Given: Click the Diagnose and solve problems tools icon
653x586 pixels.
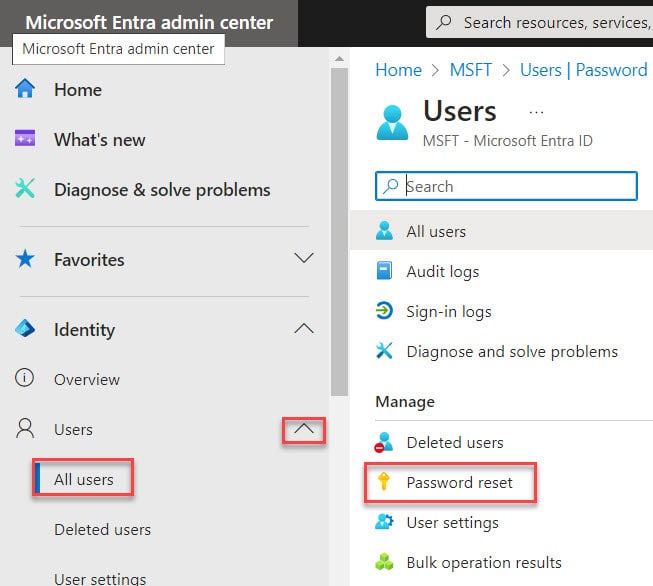Looking at the screenshot, I should click(x=384, y=351).
